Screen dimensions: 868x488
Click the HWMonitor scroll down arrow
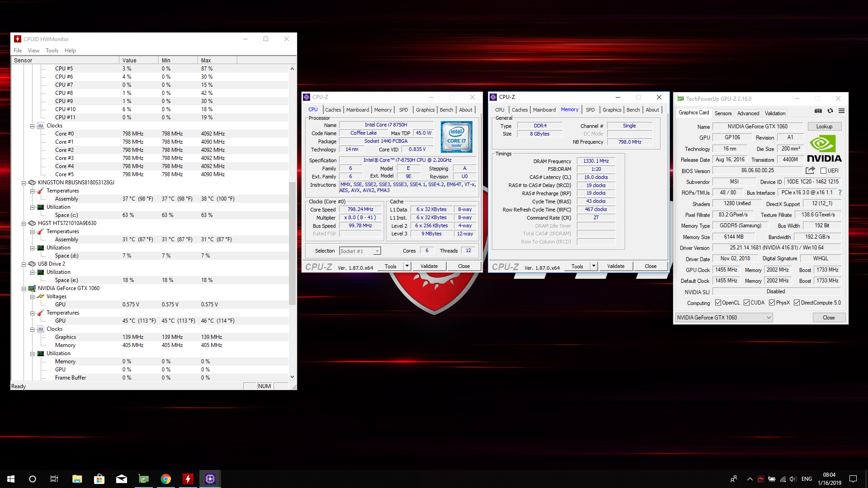pos(292,377)
